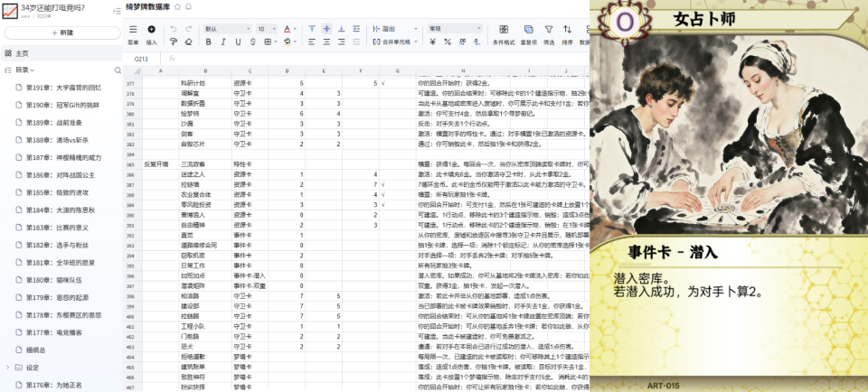The height and width of the screenshot is (392, 868).
Task: Open chapter 第188章:清场vs斩杀
Action: point(58,140)
